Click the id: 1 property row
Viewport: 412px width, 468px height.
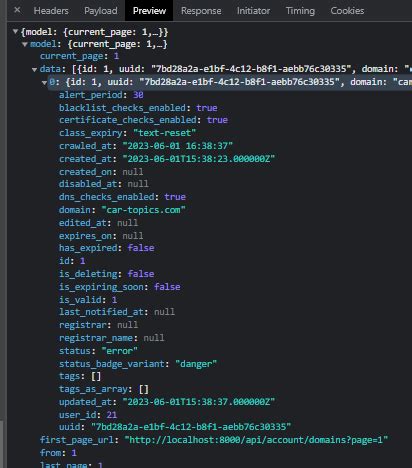pyautogui.click(x=72, y=261)
